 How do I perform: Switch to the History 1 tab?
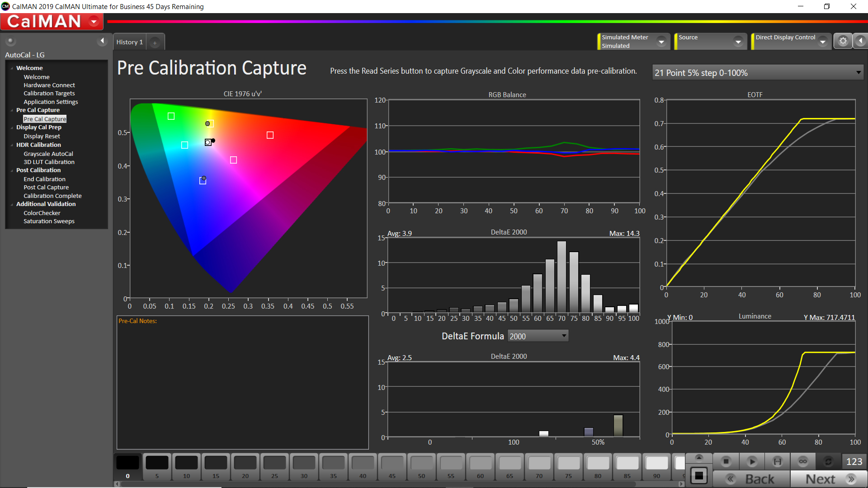coord(130,42)
